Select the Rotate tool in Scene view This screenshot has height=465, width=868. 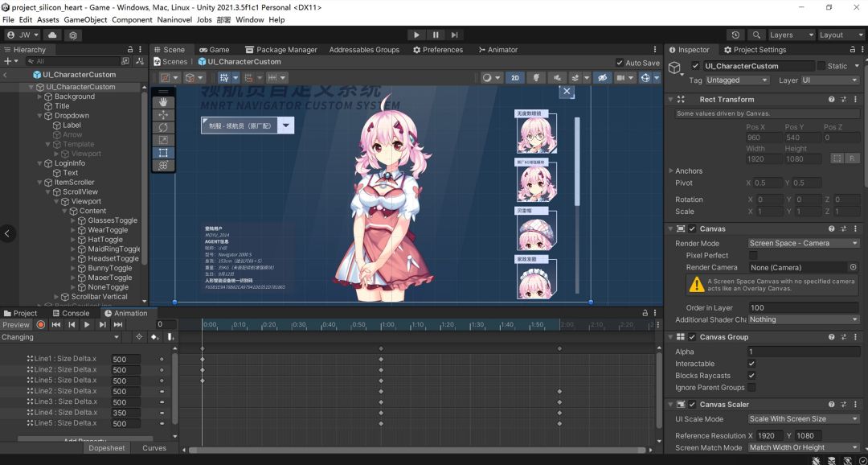(x=163, y=127)
